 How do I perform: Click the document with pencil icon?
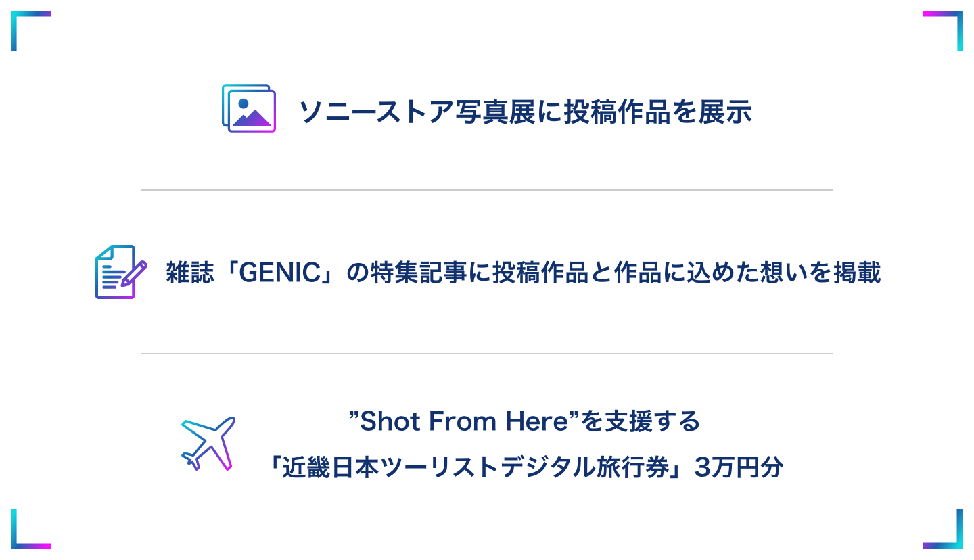(x=120, y=272)
